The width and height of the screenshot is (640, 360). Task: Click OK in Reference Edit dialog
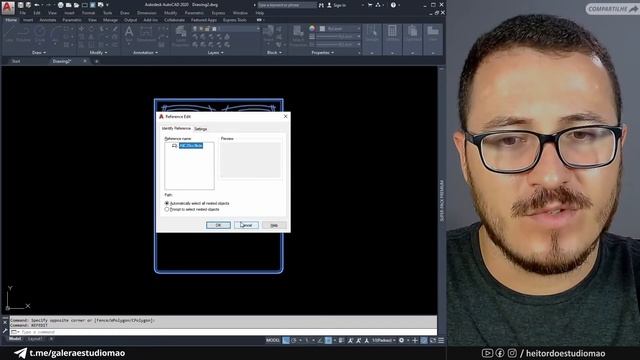tap(218, 225)
